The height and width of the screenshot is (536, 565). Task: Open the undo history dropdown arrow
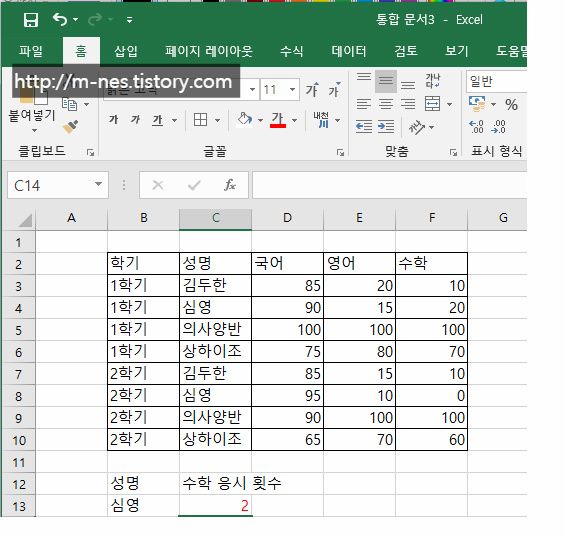pos(75,19)
